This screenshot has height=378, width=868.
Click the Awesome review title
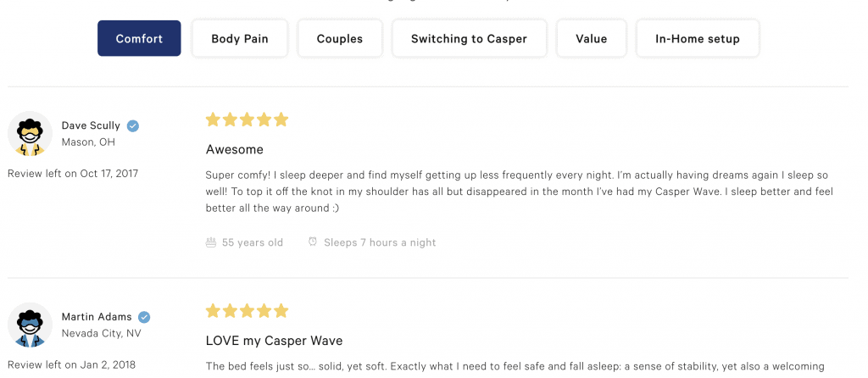[x=235, y=150]
